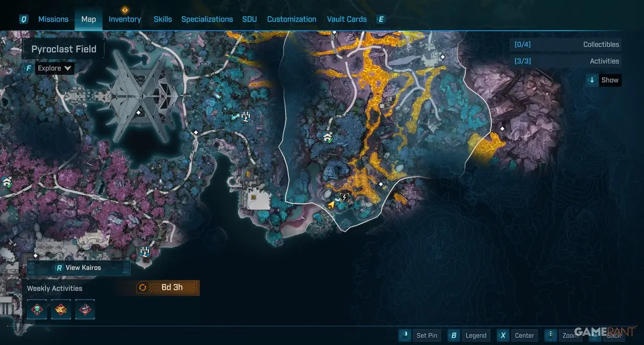The width and height of the screenshot is (644, 345).
Task: Click the Zoom button
Action: (x=571, y=335)
